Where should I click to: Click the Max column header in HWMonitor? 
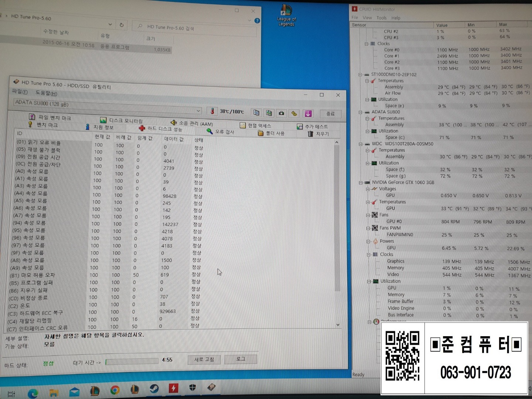pos(514,24)
